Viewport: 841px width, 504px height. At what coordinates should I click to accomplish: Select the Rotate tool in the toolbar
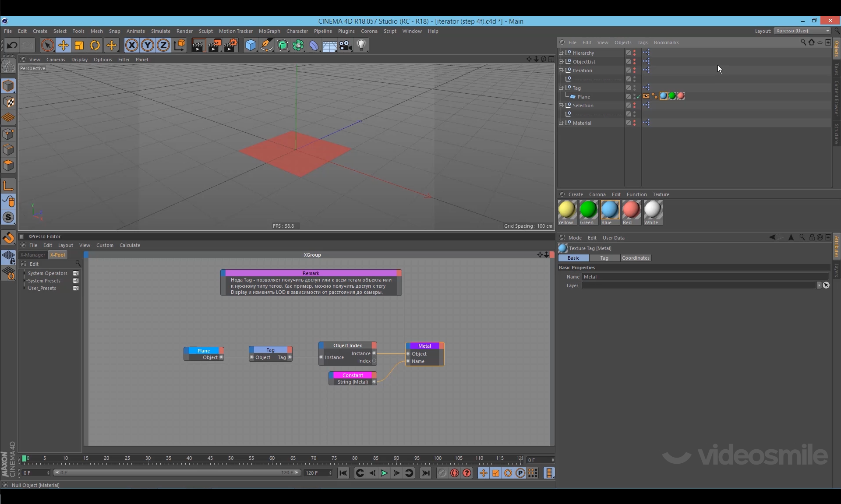pos(95,45)
